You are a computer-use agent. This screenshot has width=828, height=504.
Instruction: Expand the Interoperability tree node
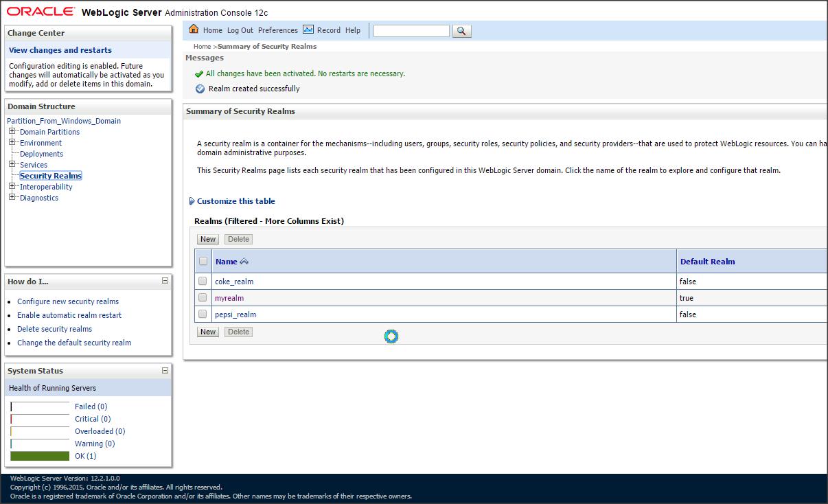[x=12, y=186]
